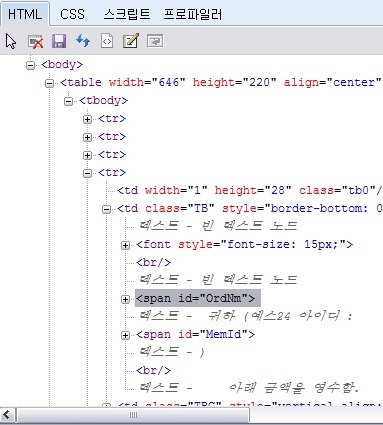This screenshot has width=383, height=425.
Task: Collapse the expanded <tr> node
Action: click(x=87, y=173)
